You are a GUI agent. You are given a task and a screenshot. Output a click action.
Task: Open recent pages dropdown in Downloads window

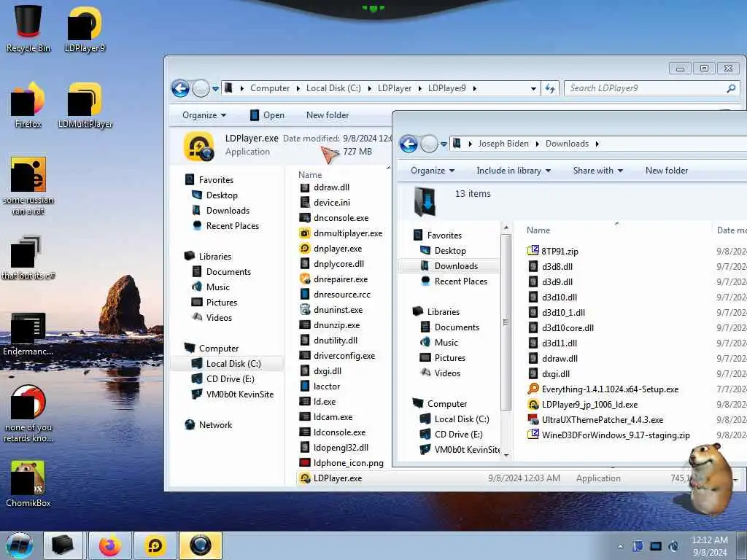tap(444, 144)
